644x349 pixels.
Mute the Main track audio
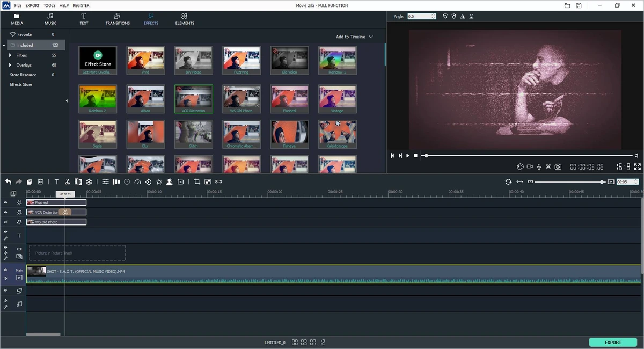tap(5, 278)
